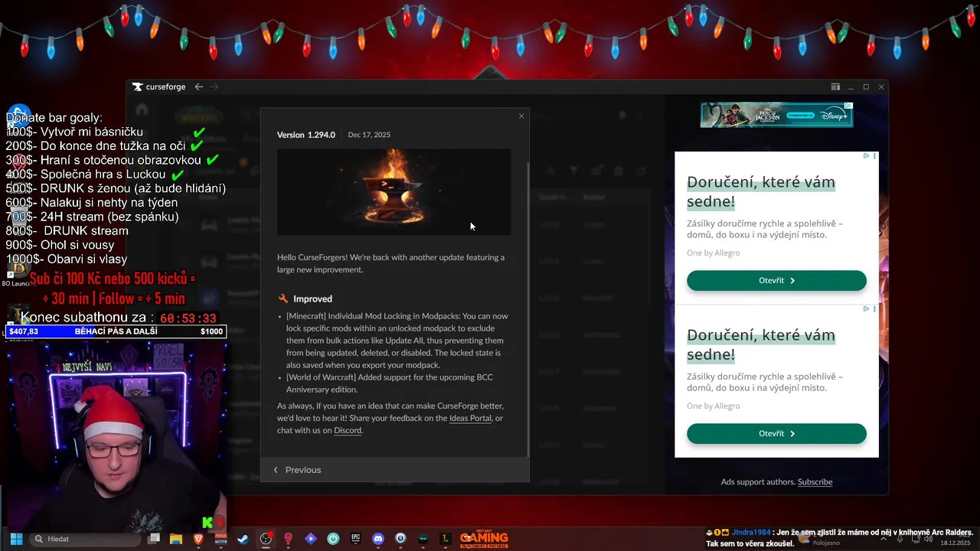The image size is (980, 551).
Task: Click the Subscribe link under ads
Action: [815, 481]
